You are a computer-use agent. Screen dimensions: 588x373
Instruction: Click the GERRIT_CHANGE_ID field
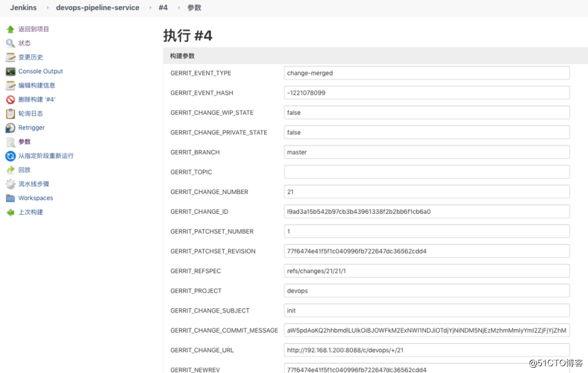click(x=427, y=212)
